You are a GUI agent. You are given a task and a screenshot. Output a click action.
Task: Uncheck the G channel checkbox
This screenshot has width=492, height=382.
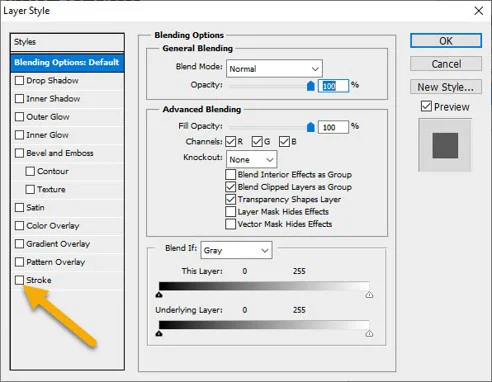pos(257,142)
